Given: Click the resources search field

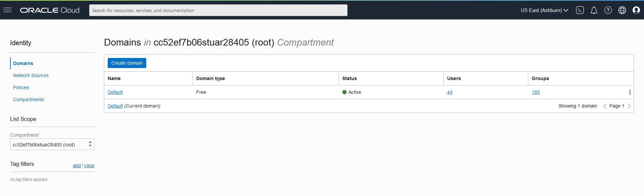Looking at the screenshot, I should coord(218,10).
